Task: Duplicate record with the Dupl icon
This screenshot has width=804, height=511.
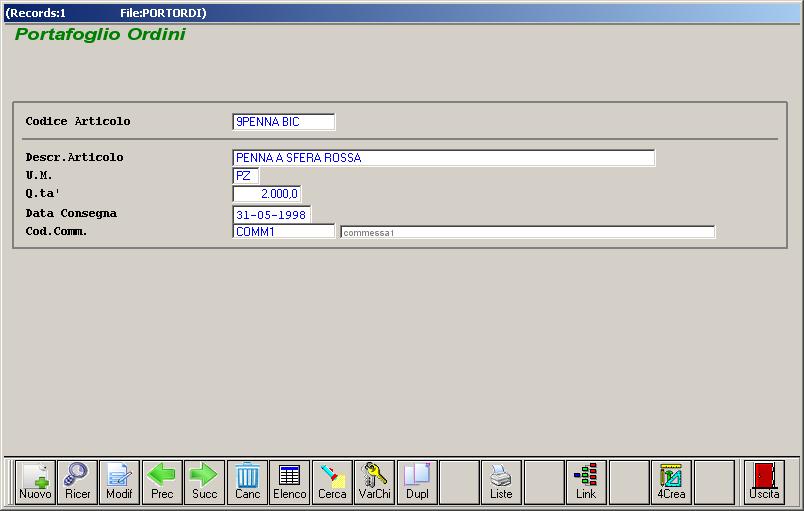Action: click(417, 482)
